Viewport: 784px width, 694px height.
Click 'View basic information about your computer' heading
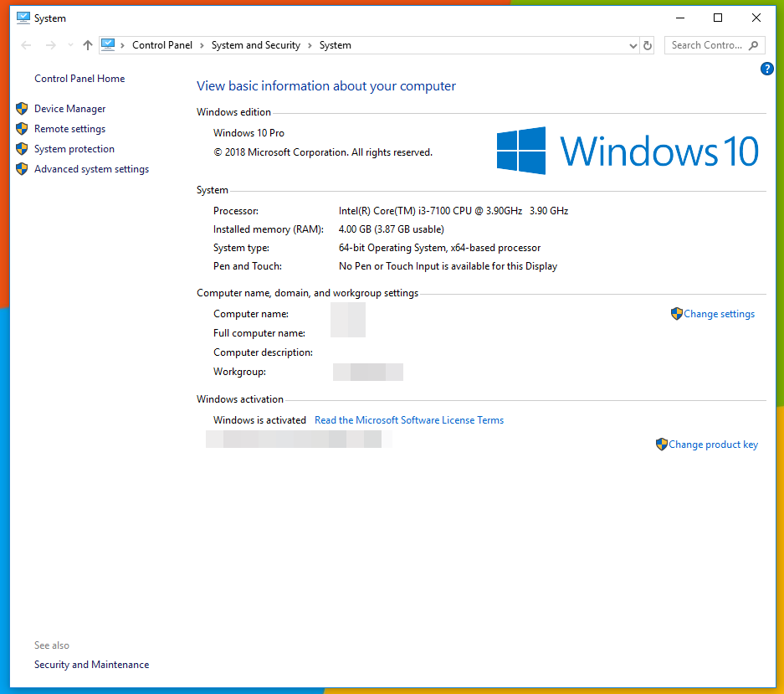click(326, 86)
